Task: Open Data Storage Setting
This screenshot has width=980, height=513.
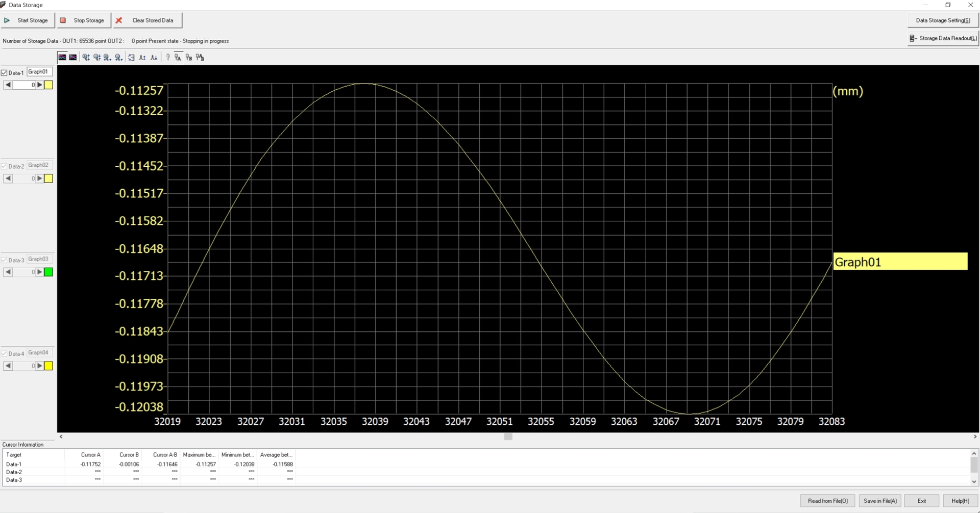Action: pyautogui.click(x=943, y=20)
